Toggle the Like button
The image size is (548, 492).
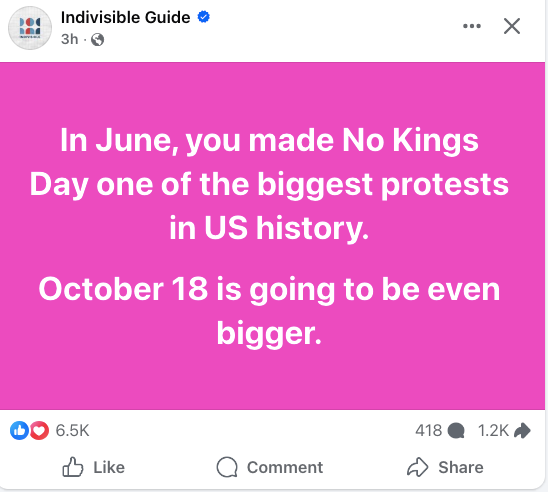coord(93,467)
